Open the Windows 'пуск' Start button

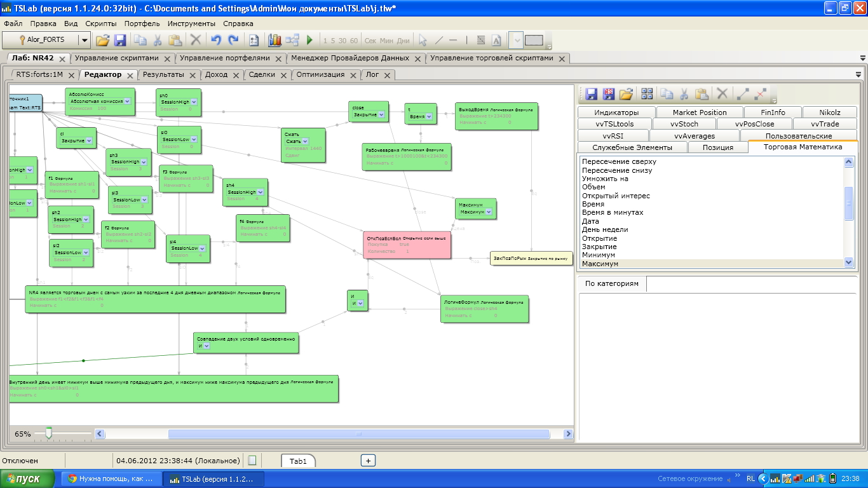[29, 478]
